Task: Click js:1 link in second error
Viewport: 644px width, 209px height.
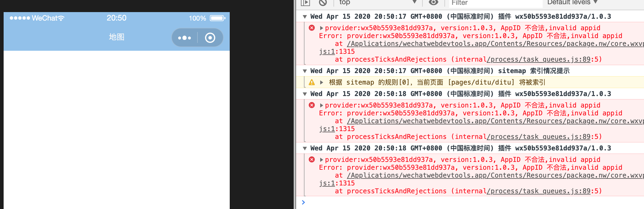Action: pos(327,129)
